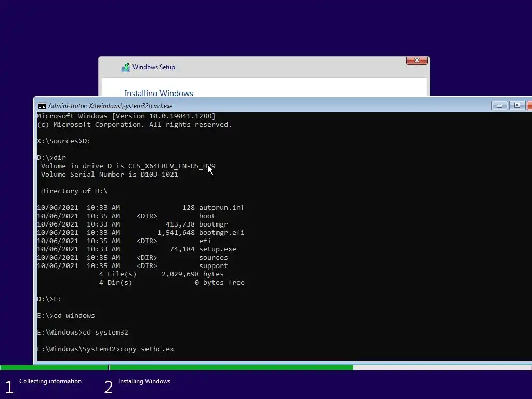This screenshot has width=532, height=399.
Task: Click the '4 File(s) 2,029,698 bytes' line
Action: tap(162, 274)
